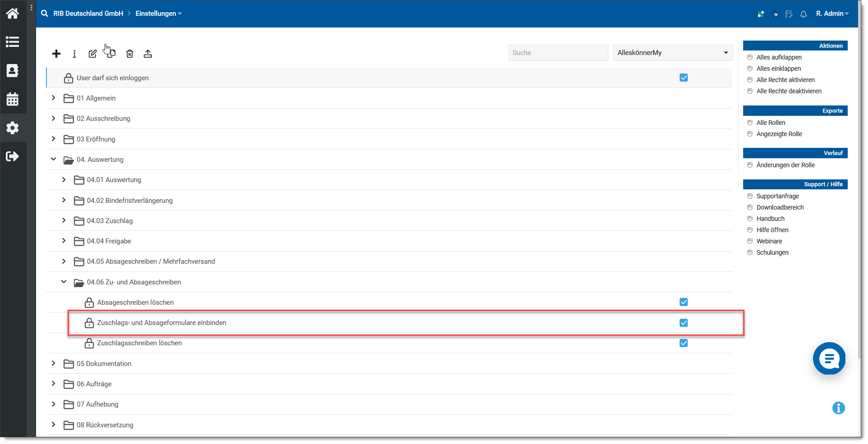This screenshot has height=444, width=868.
Task: Click the blue info circle icon
Action: [839, 408]
